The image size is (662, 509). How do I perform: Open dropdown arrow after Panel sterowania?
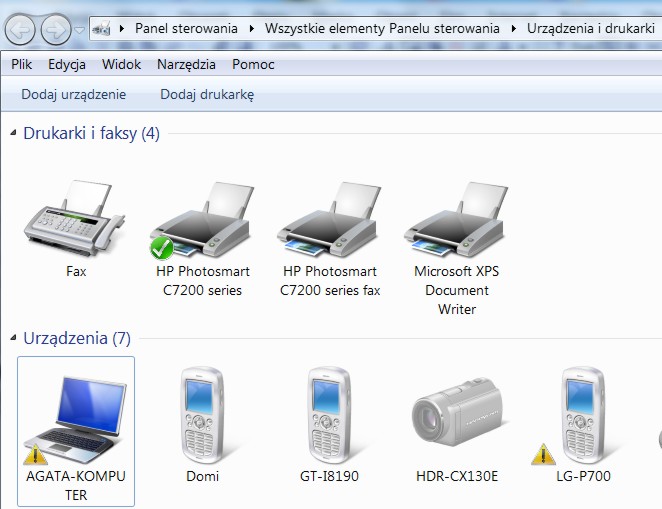(x=252, y=29)
